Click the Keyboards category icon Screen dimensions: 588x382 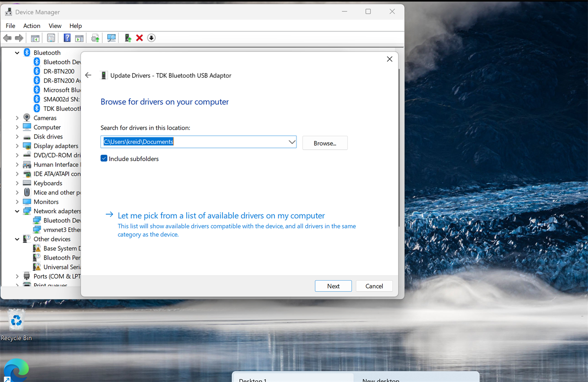click(27, 183)
